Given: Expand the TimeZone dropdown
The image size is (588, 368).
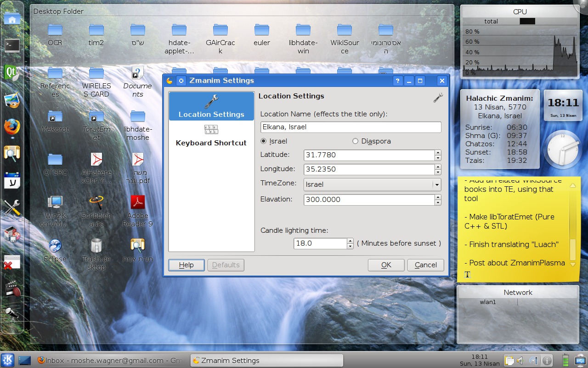Looking at the screenshot, I should (436, 184).
